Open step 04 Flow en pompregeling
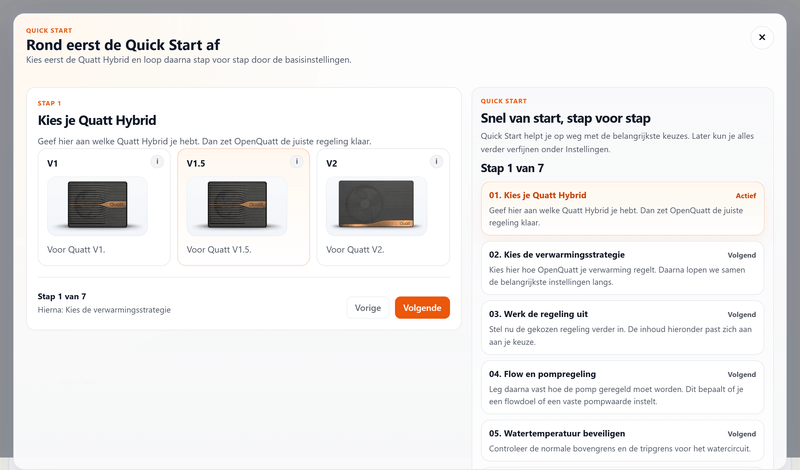The image size is (800, 470). (x=622, y=387)
